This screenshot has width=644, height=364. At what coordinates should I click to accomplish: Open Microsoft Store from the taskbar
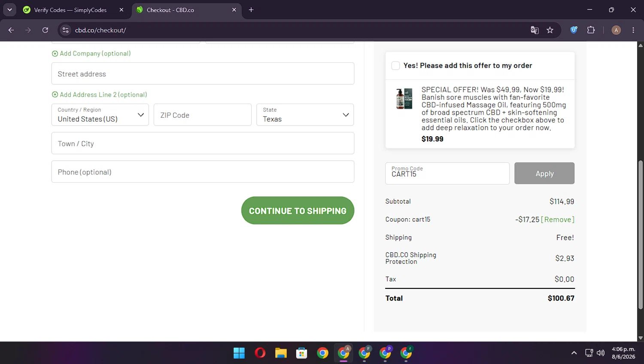302,353
